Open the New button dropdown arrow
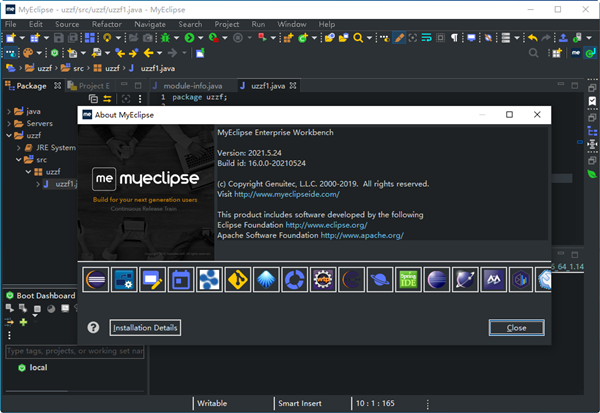The height and width of the screenshot is (413, 600). point(22,38)
